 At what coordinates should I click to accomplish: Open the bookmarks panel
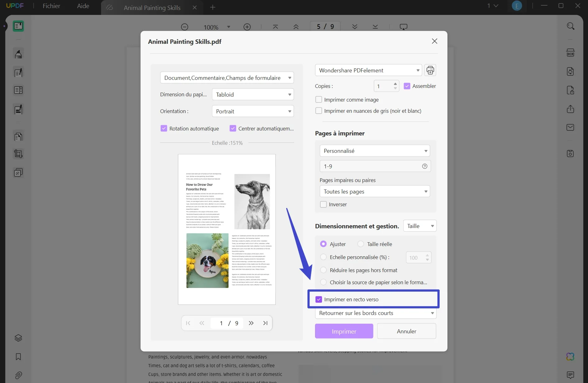tap(18, 357)
